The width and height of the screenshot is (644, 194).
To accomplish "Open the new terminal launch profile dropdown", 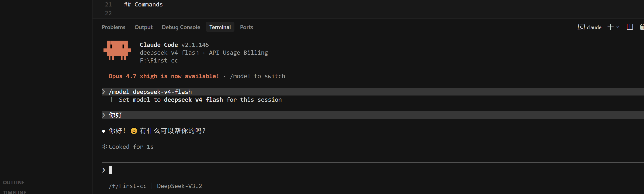I will [x=618, y=27].
